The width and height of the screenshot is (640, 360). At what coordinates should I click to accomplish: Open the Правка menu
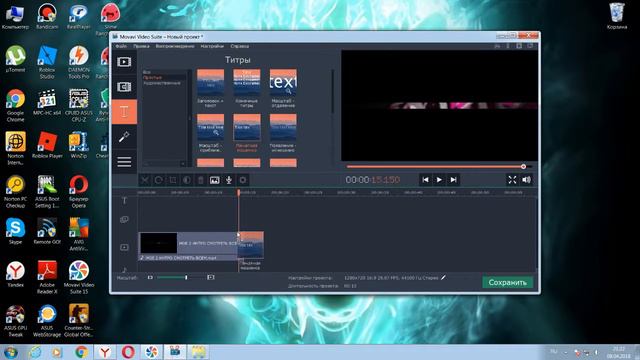(x=141, y=46)
